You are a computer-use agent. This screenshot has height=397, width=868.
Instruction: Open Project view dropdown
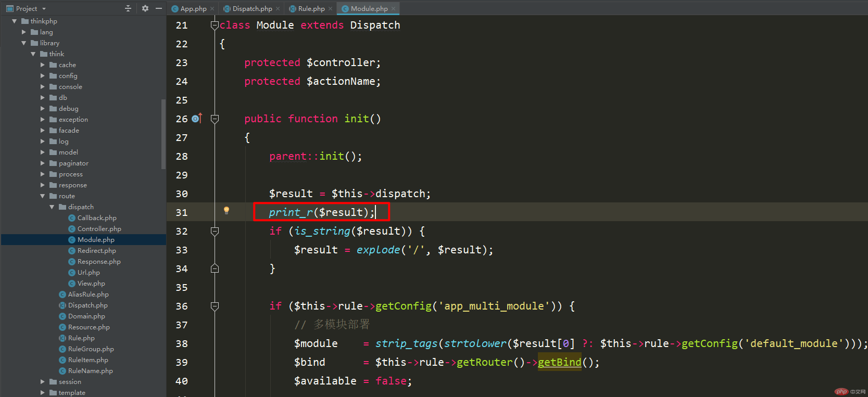44,9
